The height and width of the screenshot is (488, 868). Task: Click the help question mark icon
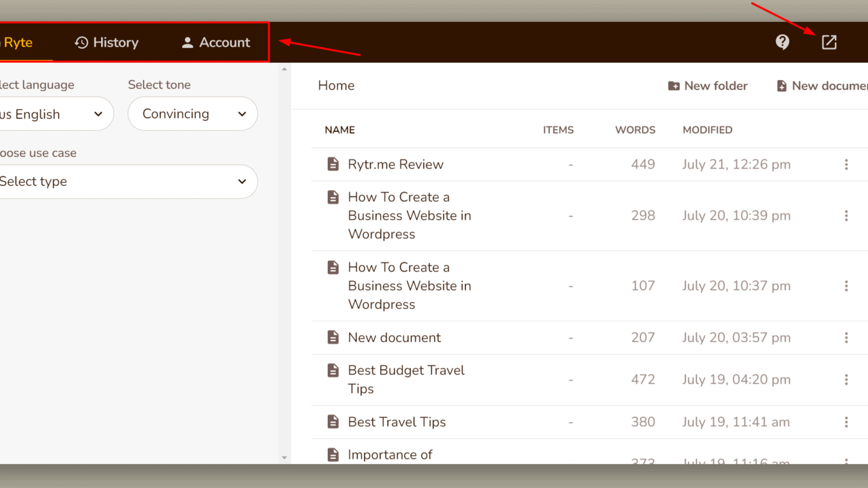pos(782,42)
